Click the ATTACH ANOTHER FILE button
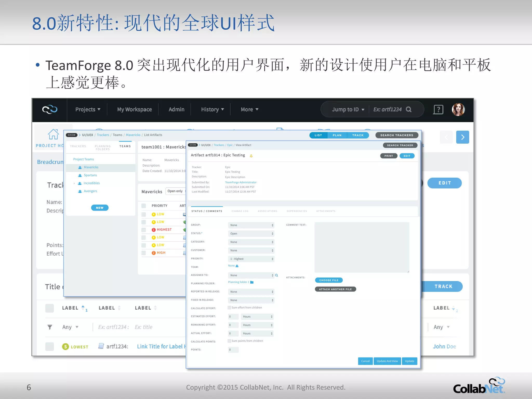 (x=335, y=289)
